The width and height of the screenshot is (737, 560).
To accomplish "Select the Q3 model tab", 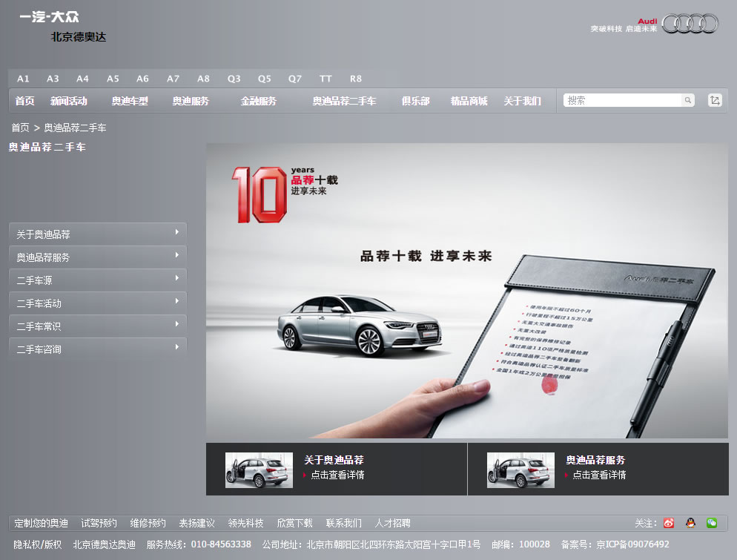I will pyautogui.click(x=234, y=79).
